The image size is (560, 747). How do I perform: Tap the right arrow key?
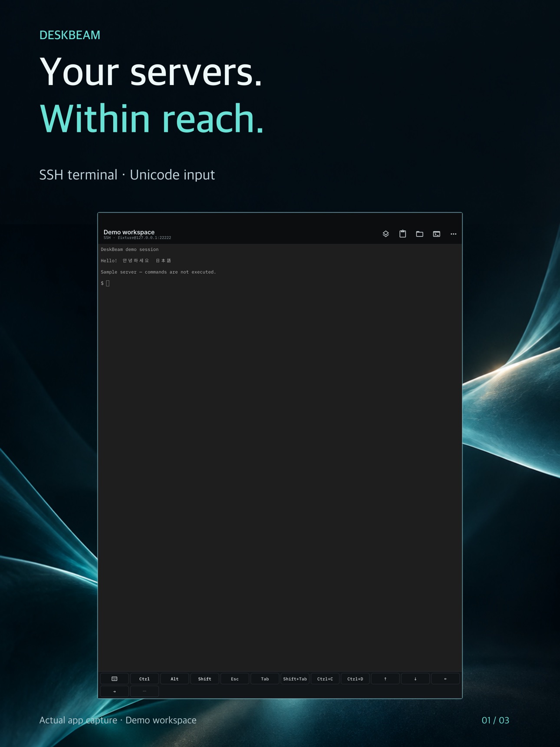pyautogui.click(x=115, y=691)
